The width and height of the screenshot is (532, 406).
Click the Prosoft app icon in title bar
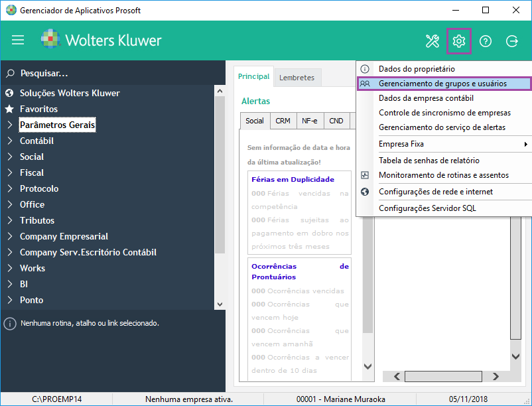pyautogui.click(x=11, y=10)
